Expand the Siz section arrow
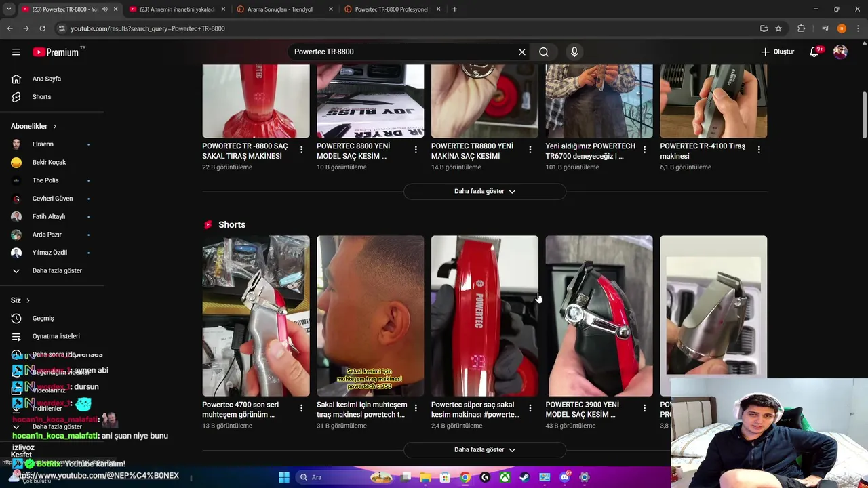 point(28,300)
